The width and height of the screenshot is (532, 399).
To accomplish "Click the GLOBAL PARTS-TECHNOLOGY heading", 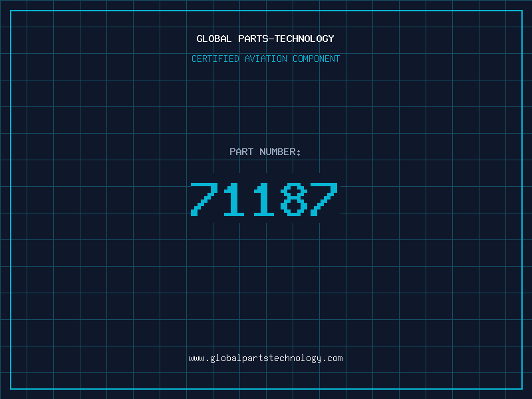I will tap(265, 39).
